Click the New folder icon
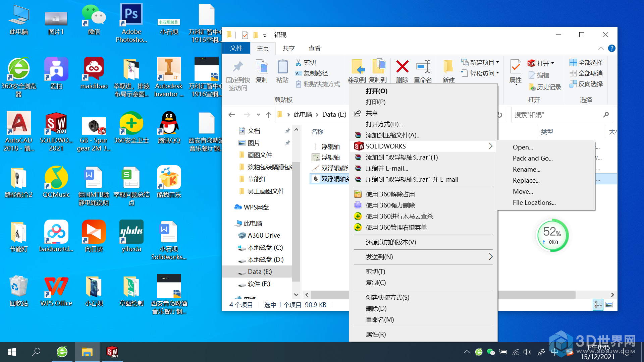Screen dimensions: 644x362 [448, 66]
